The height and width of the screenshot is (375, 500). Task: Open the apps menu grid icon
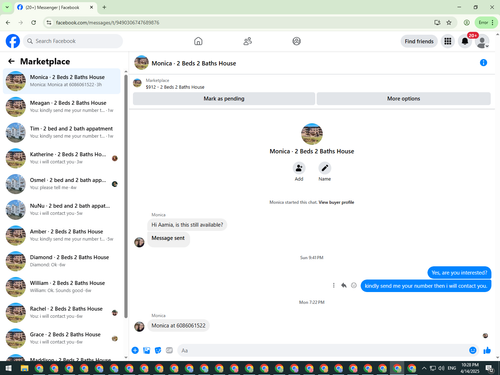coord(448,41)
